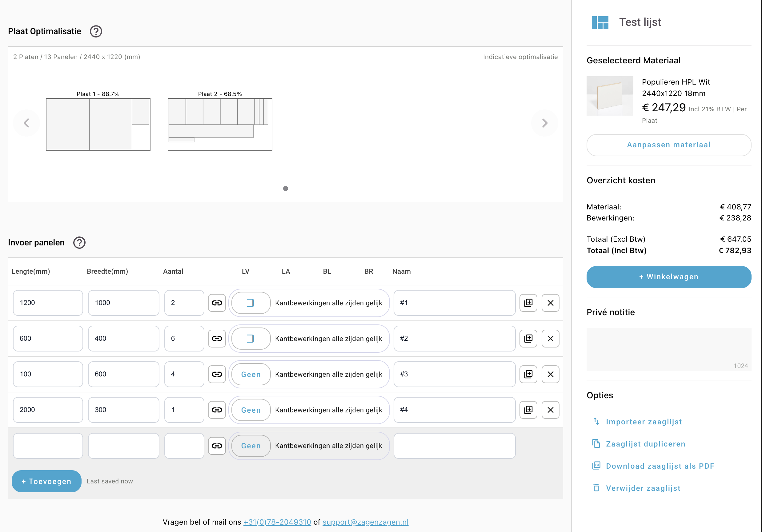This screenshot has width=762, height=532.
Task: Click the link icon in empty bottom row
Action: pos(217,446)
